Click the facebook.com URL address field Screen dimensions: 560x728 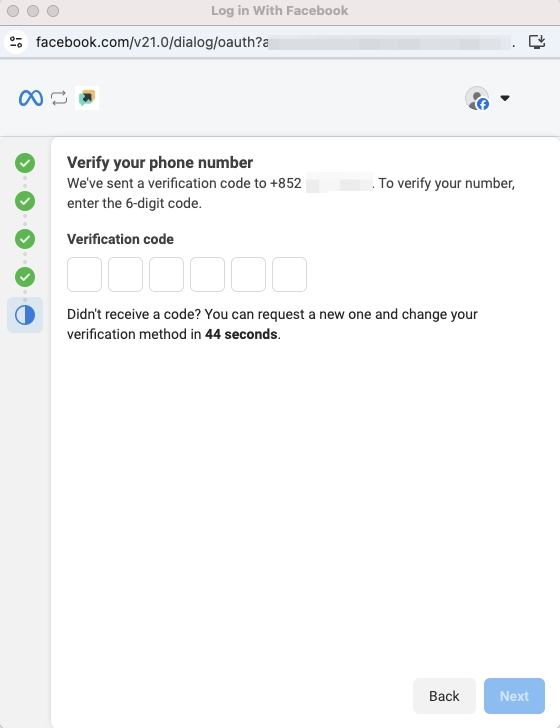tap(275, 42)
